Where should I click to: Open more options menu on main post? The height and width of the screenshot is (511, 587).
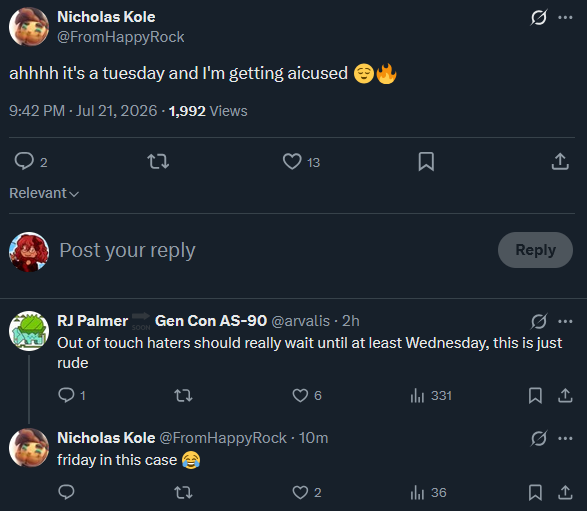(x=565, y=17)
